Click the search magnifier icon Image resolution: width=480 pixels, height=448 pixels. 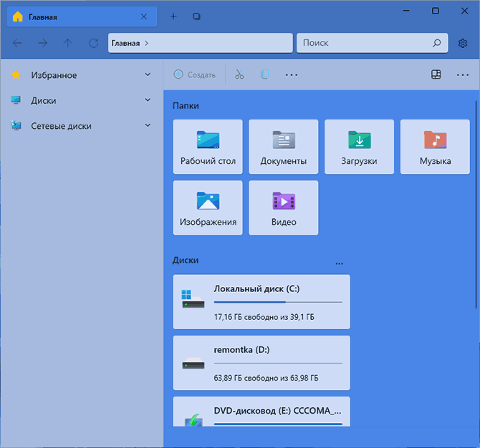(437, 43)
